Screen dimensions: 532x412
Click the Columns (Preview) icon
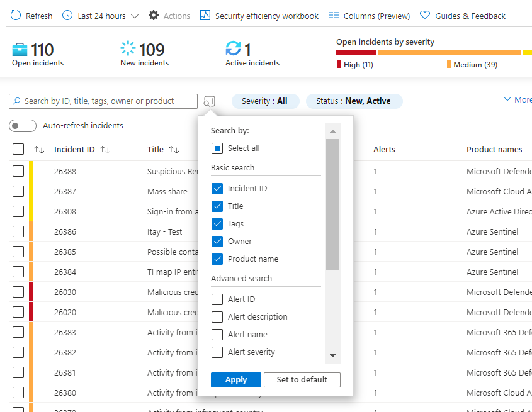pos(334,15)
